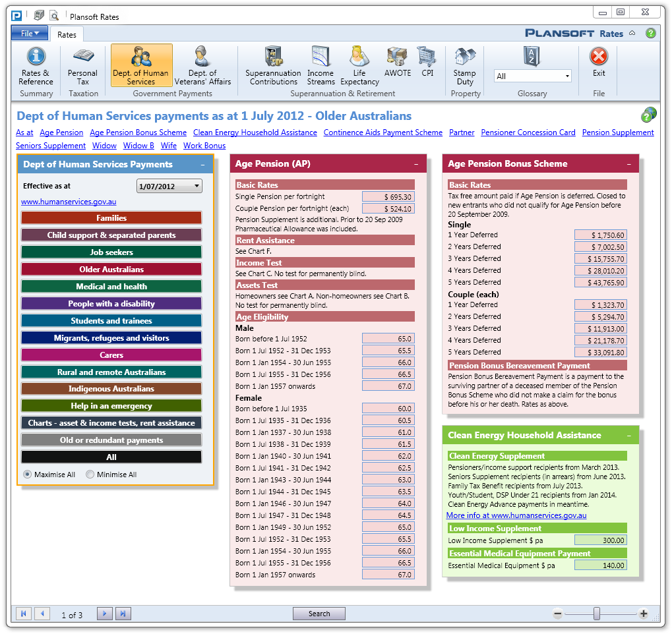Collapse Clean Energy Household Assistance panel
Viewport: 672px width, 634px height.
point(628,436)
